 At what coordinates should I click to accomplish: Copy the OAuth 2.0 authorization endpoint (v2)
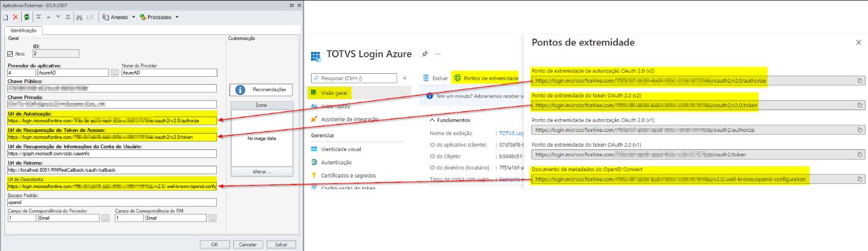coord(860,80)
